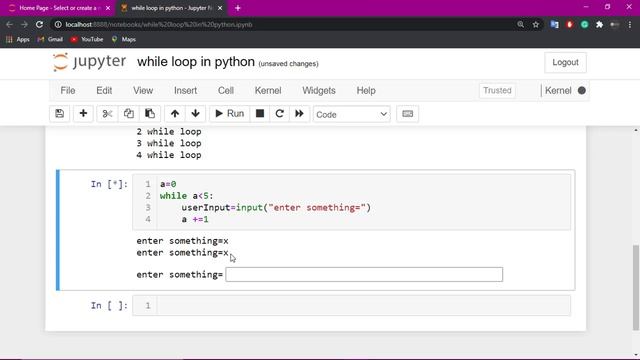640x360 pixels.
Task: Bookmark this page with star icon
Action: pyautogui.click(x=536, y=24)
